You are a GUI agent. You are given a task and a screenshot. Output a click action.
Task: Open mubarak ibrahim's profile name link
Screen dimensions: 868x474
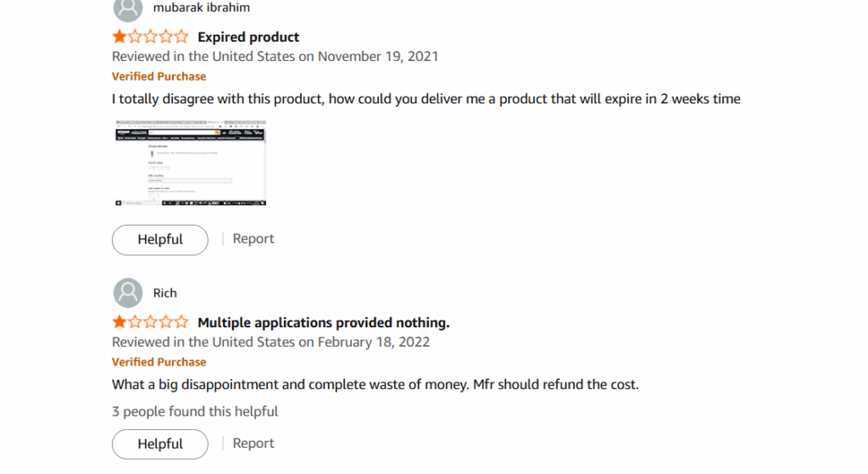(x=202, y=8)
